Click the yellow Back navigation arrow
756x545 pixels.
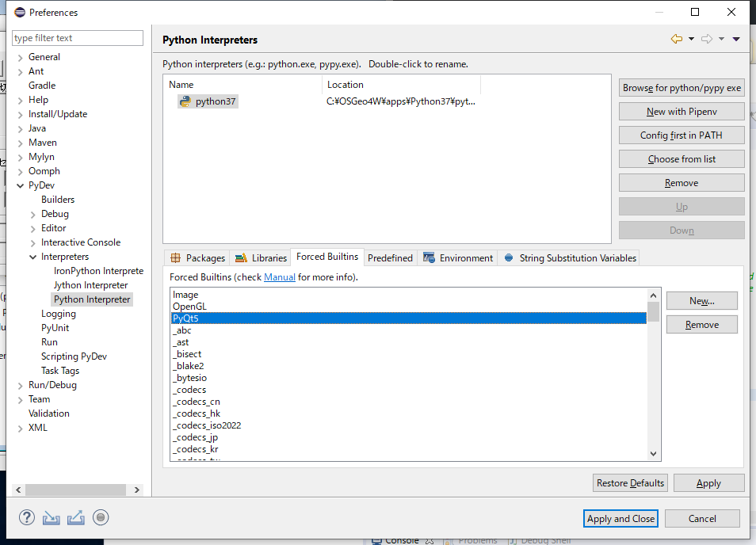pyautogui.click(x=676, y=39)
